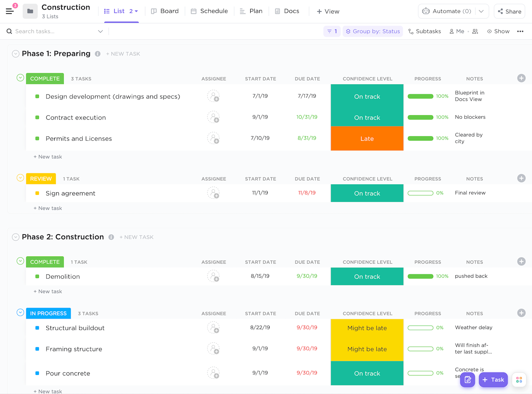Viewport: 532px width, 394px height.
Task: Open the assignees filter icon next to Me
Action: (475, 31)
